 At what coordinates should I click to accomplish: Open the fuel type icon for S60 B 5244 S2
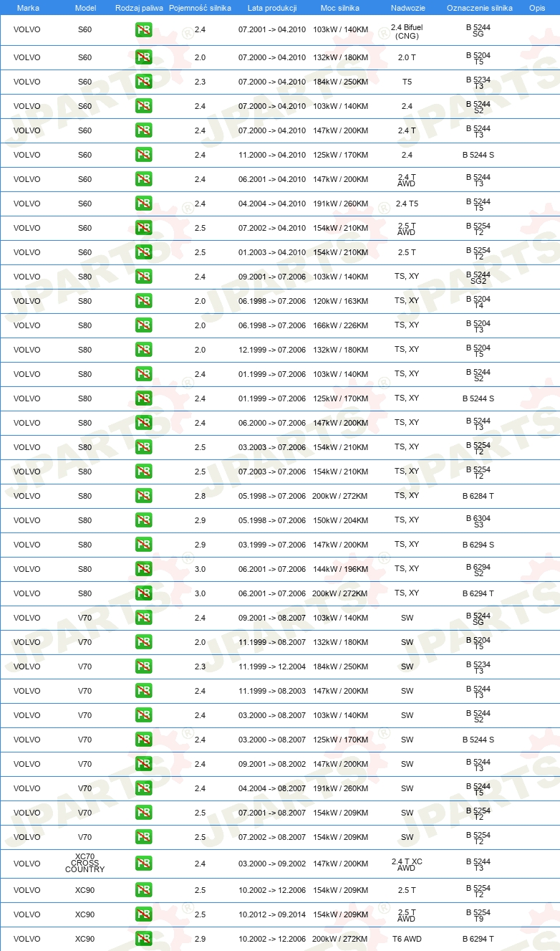143,106
